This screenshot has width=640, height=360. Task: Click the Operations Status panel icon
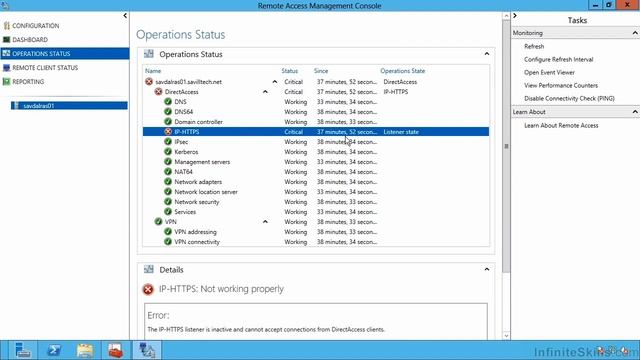(x=149, y=54)
